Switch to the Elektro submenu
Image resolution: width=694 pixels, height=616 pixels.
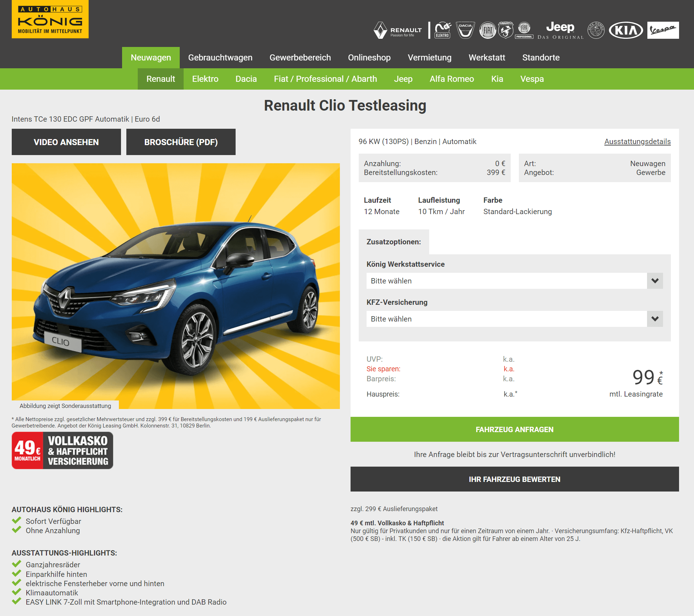[205, 79]
